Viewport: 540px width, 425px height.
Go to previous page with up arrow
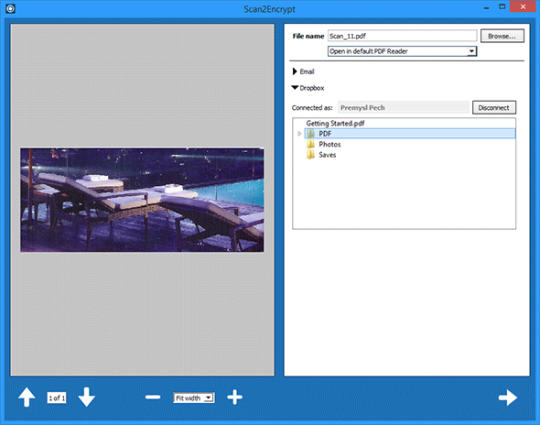coord(27,398)
